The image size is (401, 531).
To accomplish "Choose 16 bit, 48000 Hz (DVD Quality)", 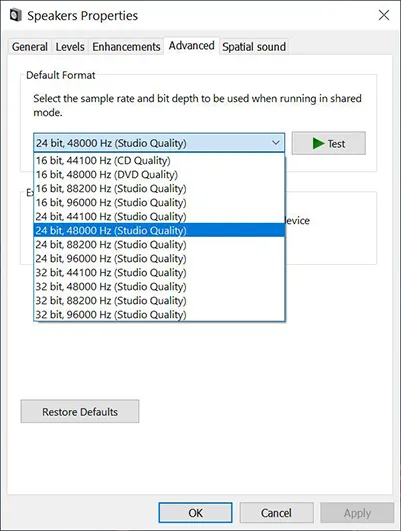I will pos(159,174).
